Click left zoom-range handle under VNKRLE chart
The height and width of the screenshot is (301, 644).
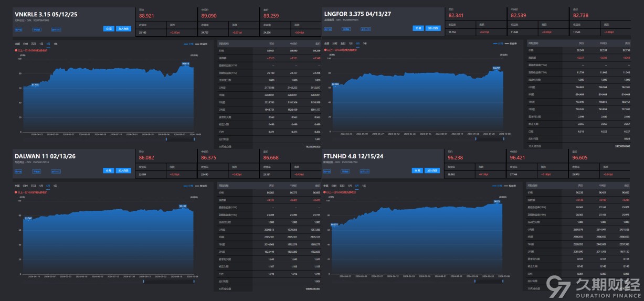coord(166,139)
